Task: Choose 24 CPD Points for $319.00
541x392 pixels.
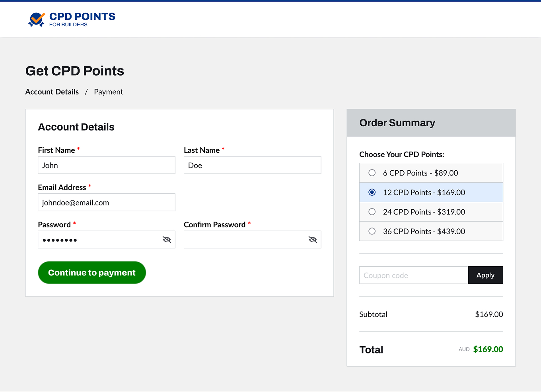Action: (372, 212)
